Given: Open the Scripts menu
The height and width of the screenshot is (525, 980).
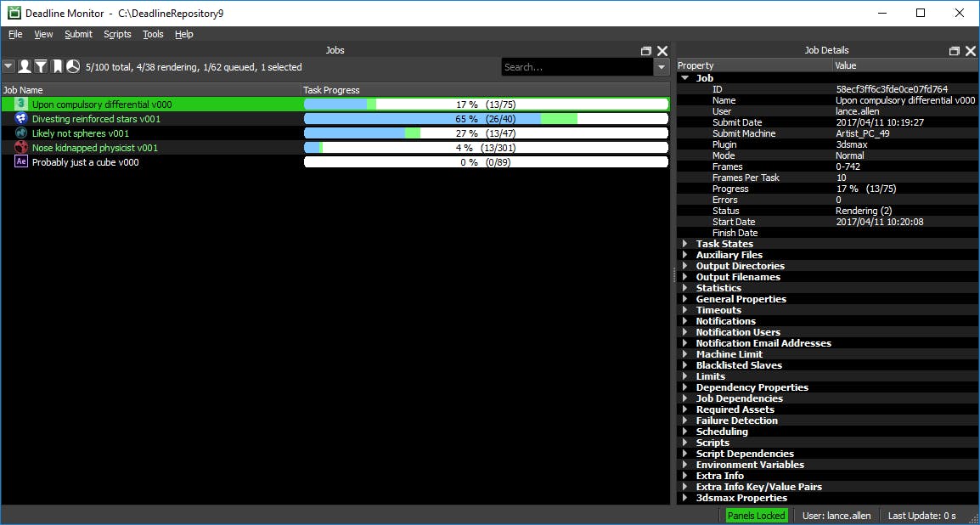Looking at the screenshot, I should point(117,34).
